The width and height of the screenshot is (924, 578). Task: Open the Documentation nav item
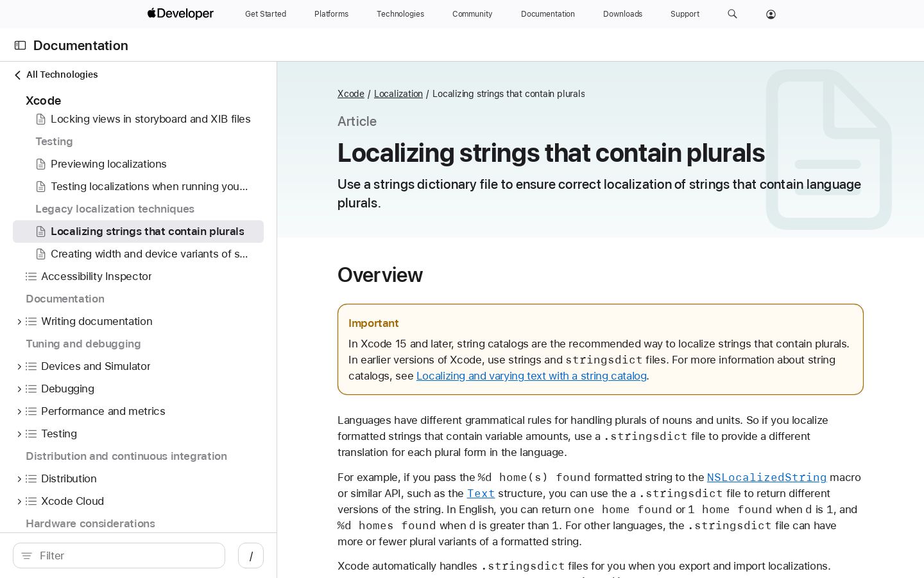click(x=548, y=14)
